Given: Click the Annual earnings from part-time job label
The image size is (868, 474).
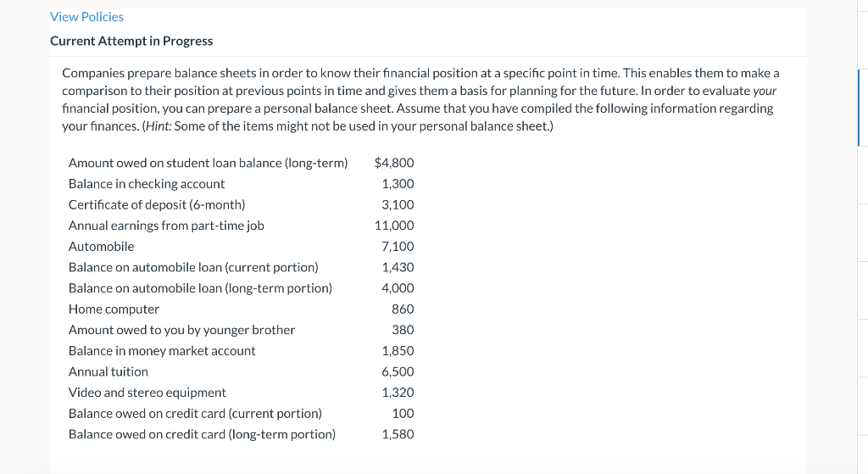Looking at the screenshot, I should [166, 226].
